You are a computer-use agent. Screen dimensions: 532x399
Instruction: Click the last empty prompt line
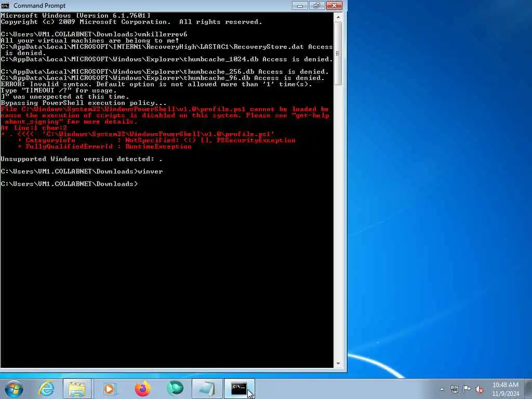click(69, 184)
